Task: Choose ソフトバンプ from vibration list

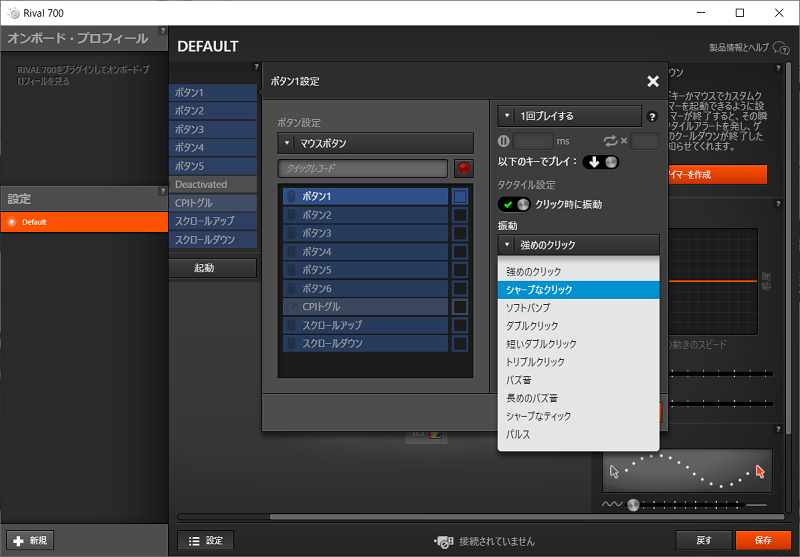Action: coord(579,308)
